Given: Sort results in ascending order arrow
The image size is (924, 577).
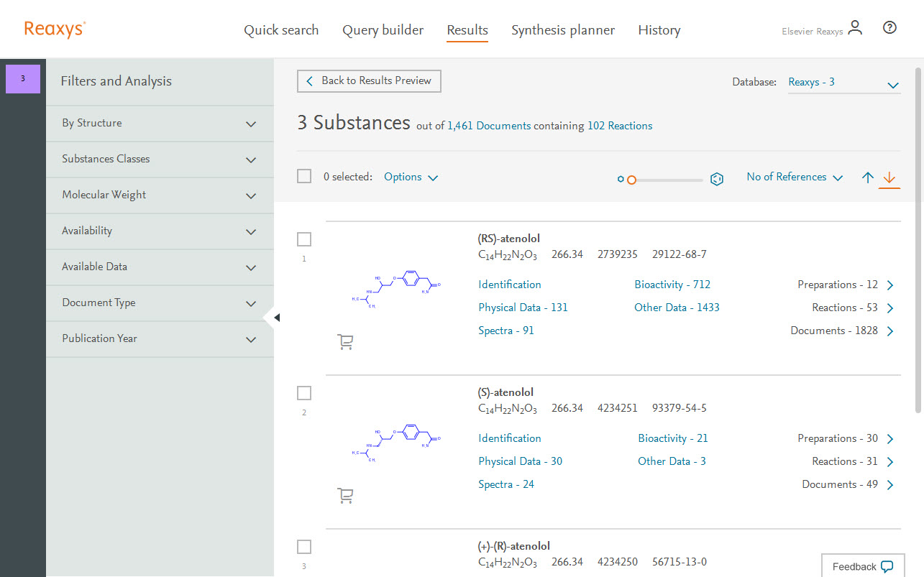Looking at the screenshot, I should [x=868, y=177].
